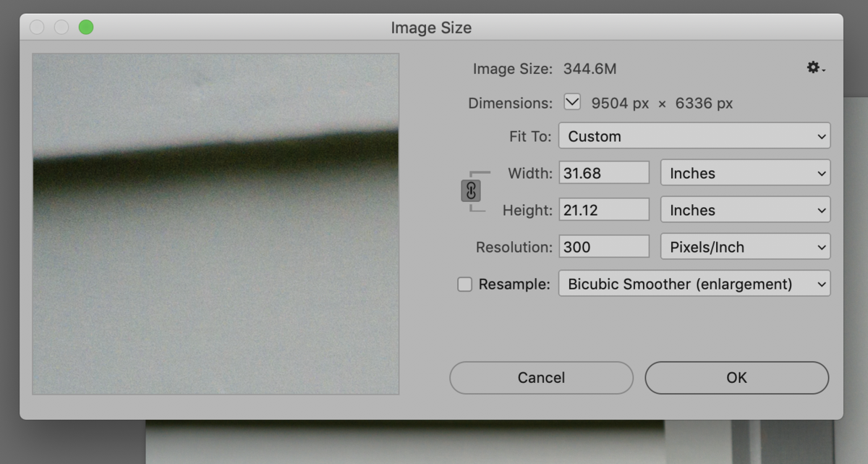This screenshot has width=868, height=464.
Task: Click the Cancel button
Action: pyautogui.click(x=541, y=378)
